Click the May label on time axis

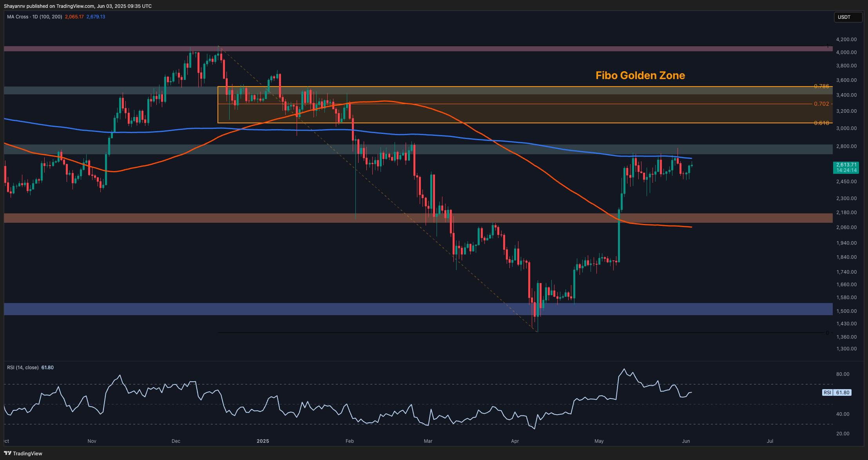[x=599, y=441]
